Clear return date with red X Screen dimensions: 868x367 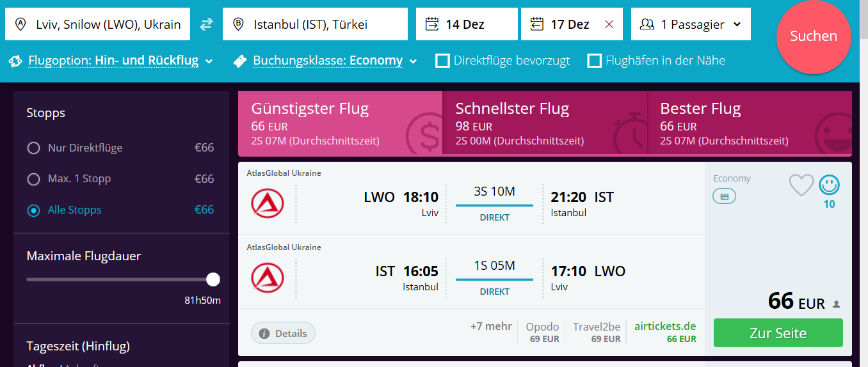pyautogui.click(x=609, y=24)
